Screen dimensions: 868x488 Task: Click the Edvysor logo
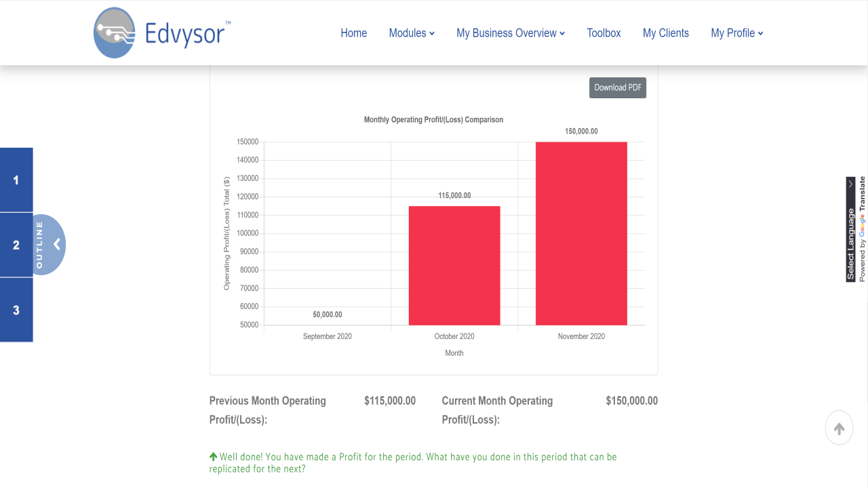(x=163, y=33)
